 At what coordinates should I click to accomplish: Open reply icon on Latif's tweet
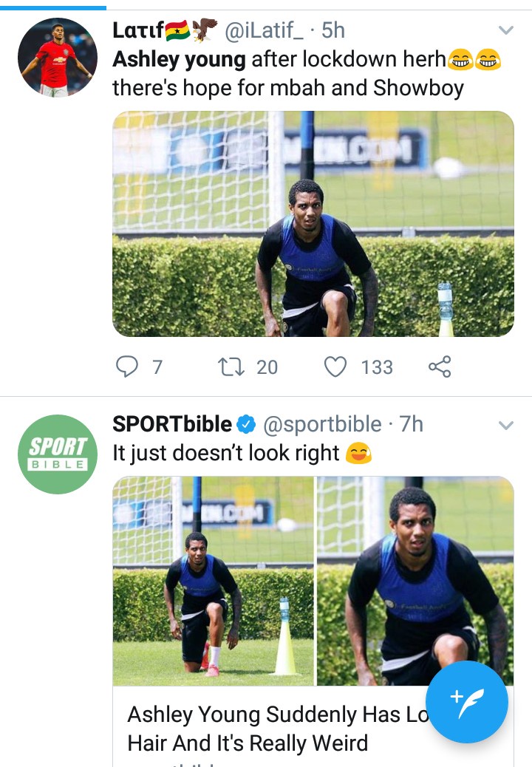[x=127, y=367]
